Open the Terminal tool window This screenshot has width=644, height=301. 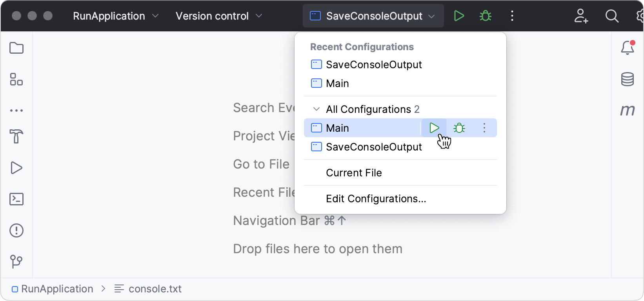[16, 199]
